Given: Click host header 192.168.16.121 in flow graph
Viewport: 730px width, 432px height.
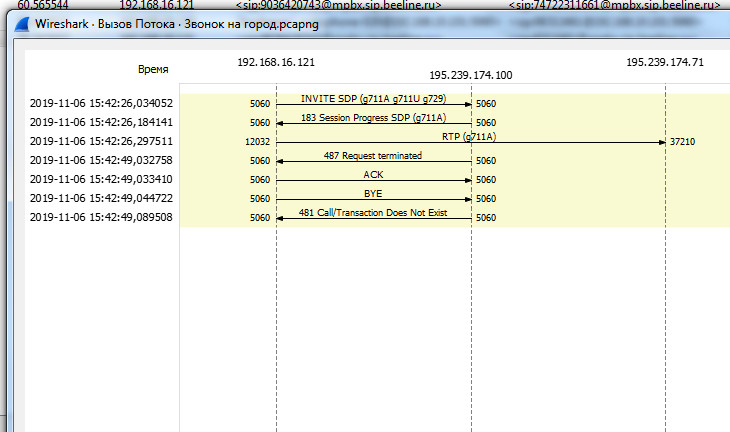Looking at the screenshot, I should coord(276,62).
